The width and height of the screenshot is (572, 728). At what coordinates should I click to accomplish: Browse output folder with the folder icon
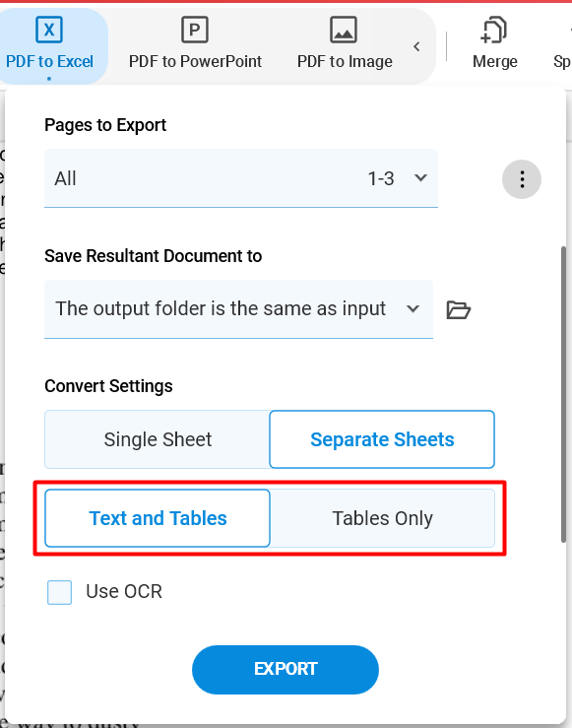pyautogui.click(x=459, y=309)
